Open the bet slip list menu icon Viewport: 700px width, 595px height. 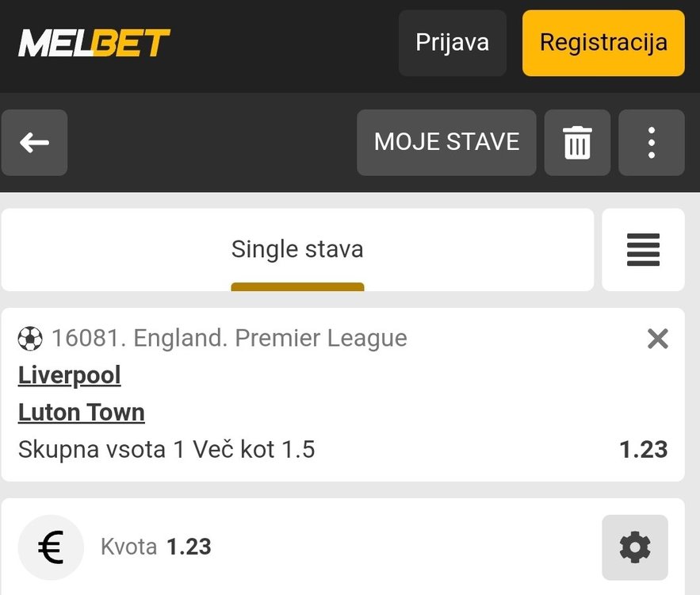point(643,250)
